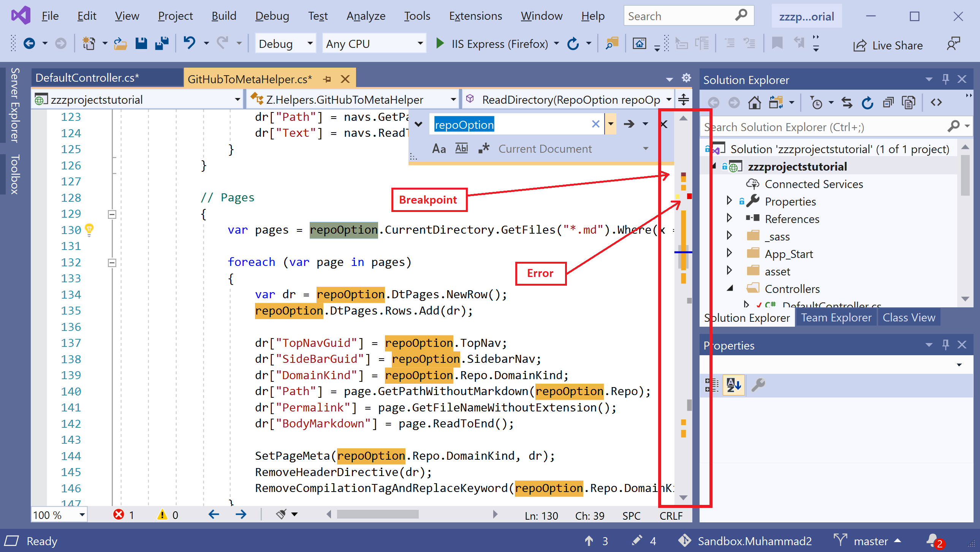Viewport: 980px width, 552px height.
Task: Click the master branch button
Action: (x=871, y=541)
